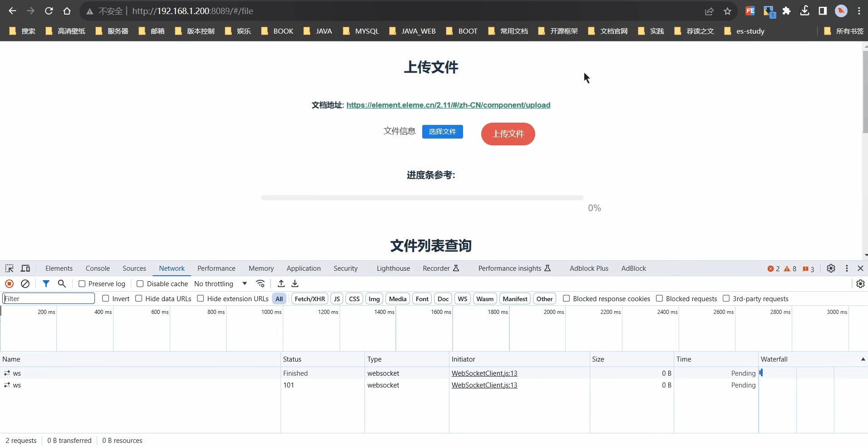
Task: Open WebSocketClient.js:13 initiator of Finished request
Action: pos(484,373)
